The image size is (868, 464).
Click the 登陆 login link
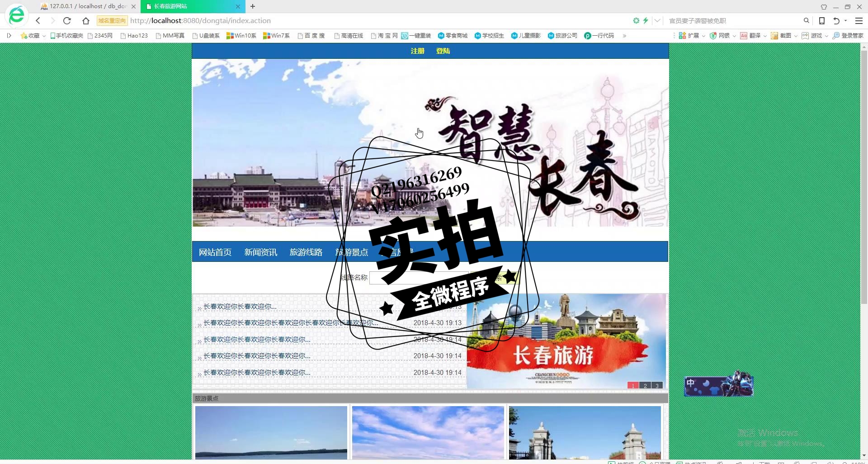[x=443, y=51]
